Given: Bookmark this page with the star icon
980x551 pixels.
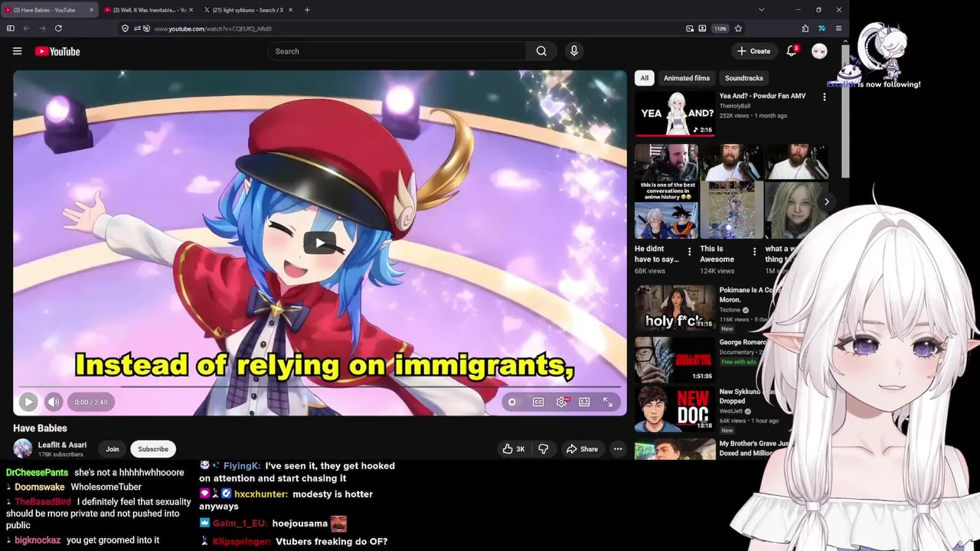Looking at the screenshot, I should click(x=738, y=28).
